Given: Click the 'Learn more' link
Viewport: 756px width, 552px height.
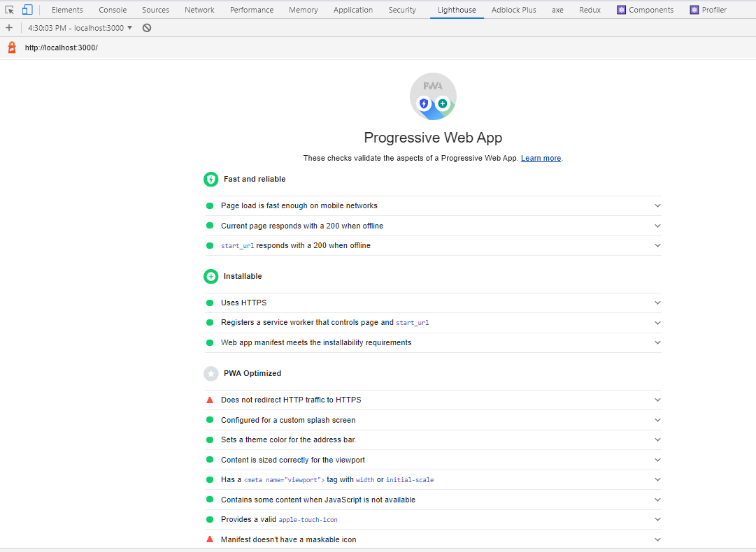Looking at the screenshot, I should [541, 158].
